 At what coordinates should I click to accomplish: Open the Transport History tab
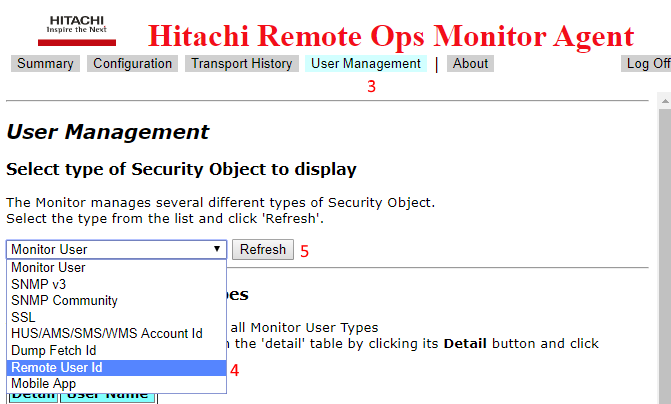tap(242, 63)
